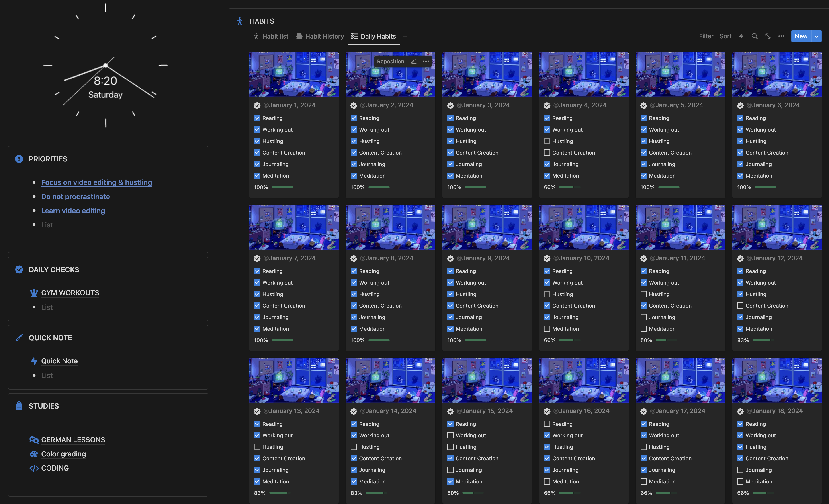829x504 pixels.
Task: Click the CODING angle brackets icon
Action: [34, 468]
